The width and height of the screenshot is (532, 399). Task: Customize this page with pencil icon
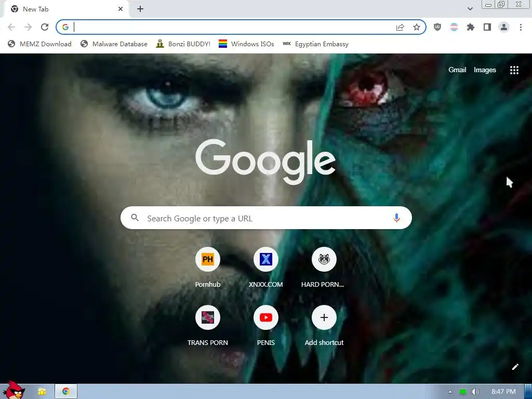[x=515, y=367]
